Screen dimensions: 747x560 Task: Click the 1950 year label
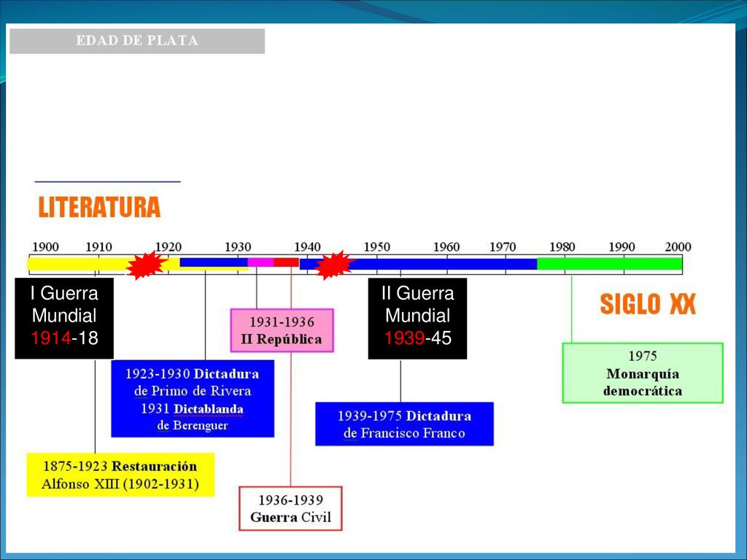click(x=377, y=246)
